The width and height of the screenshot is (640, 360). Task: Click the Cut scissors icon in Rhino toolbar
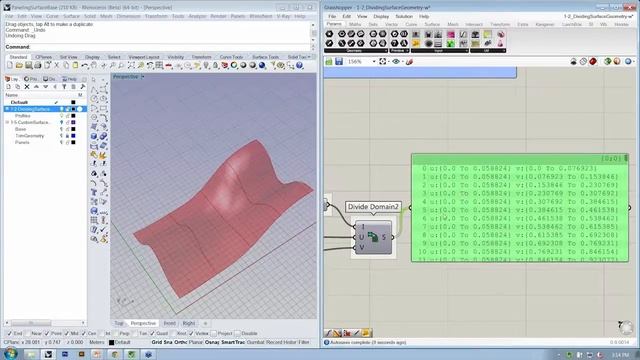click(57, 65)
